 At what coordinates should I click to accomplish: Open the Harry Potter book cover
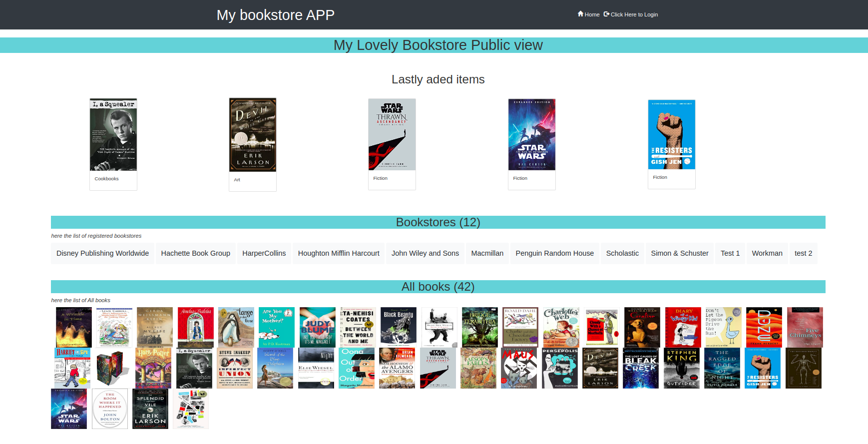pos(153,368)
